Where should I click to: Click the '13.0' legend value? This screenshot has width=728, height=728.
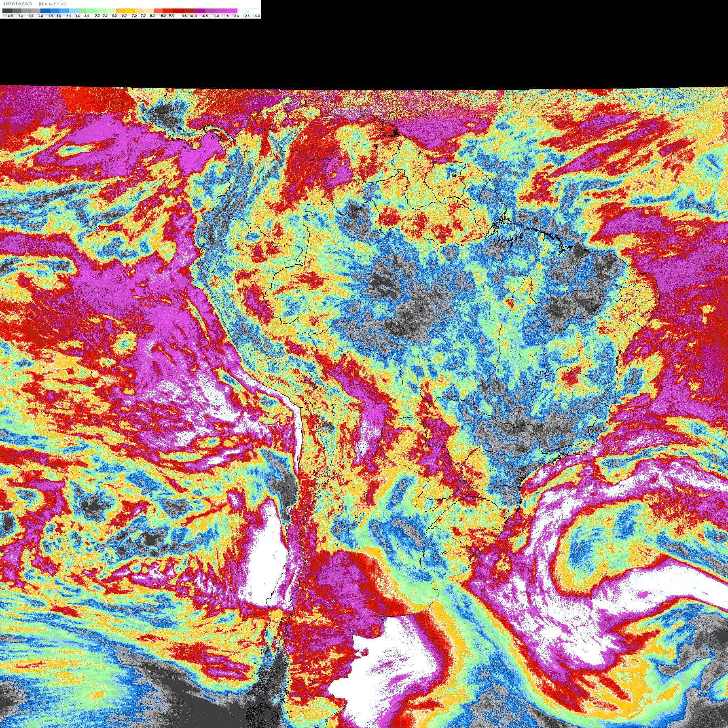[x=257, y=16]
